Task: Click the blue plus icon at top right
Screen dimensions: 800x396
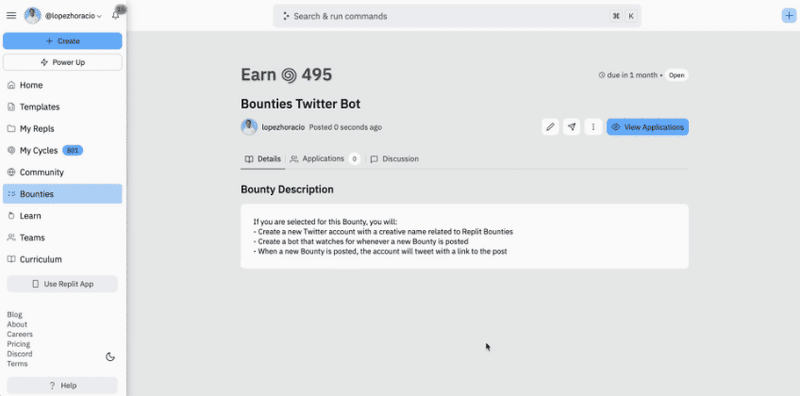Action: (789, 16)
